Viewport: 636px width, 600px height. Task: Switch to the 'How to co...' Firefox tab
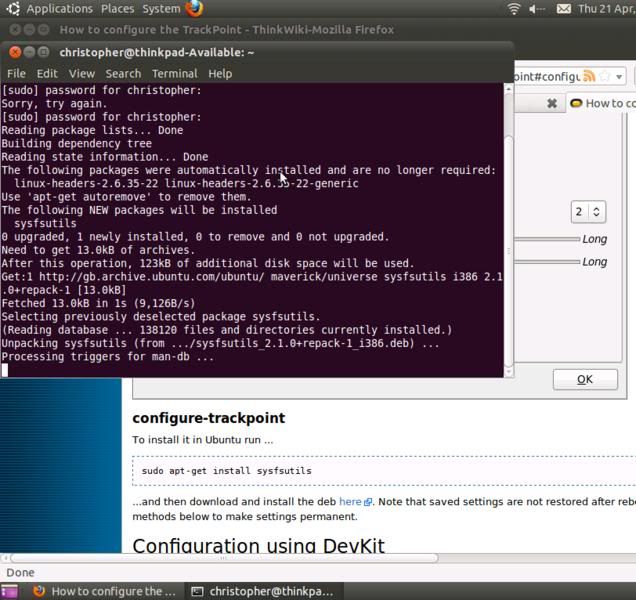pyautogui.click(x=602, y=103)
